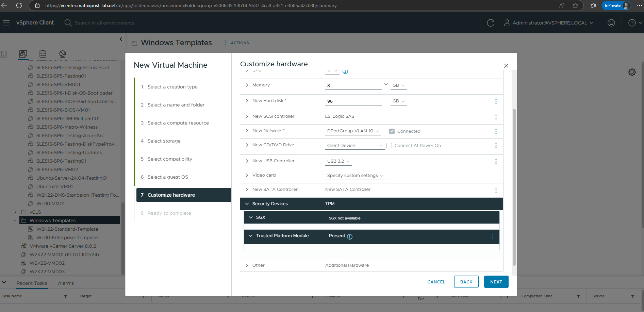Open the ACTIONS menu for Windows Templates
Screen dimensions: 644x312
[x=236, y=43]
